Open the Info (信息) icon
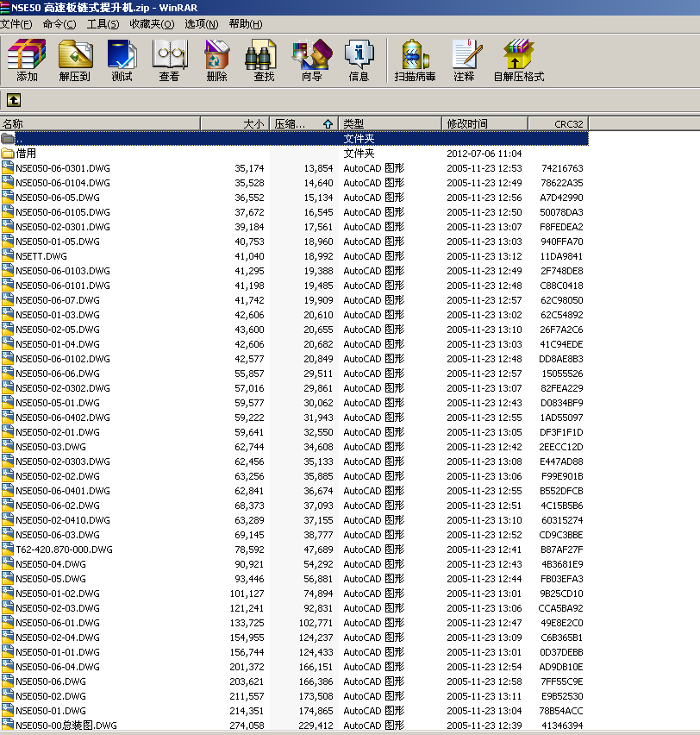The image size is (700, 735). 359,54
